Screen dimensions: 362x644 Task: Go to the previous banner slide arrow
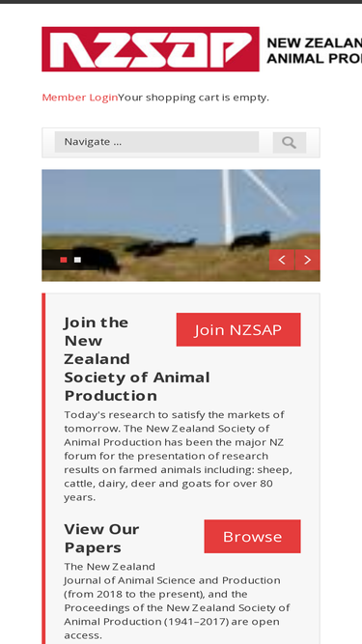(282, 260)
